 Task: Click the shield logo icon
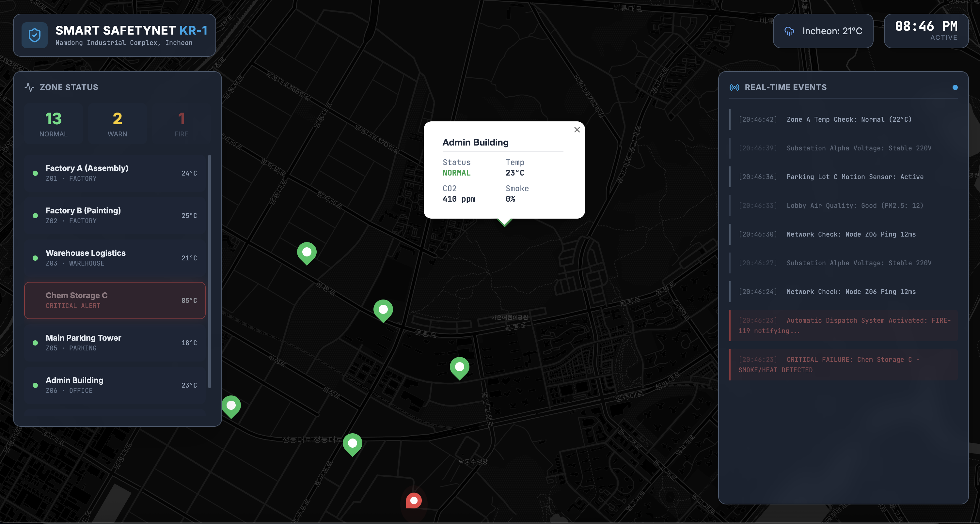pyautogui.click(x=35, y=35)
